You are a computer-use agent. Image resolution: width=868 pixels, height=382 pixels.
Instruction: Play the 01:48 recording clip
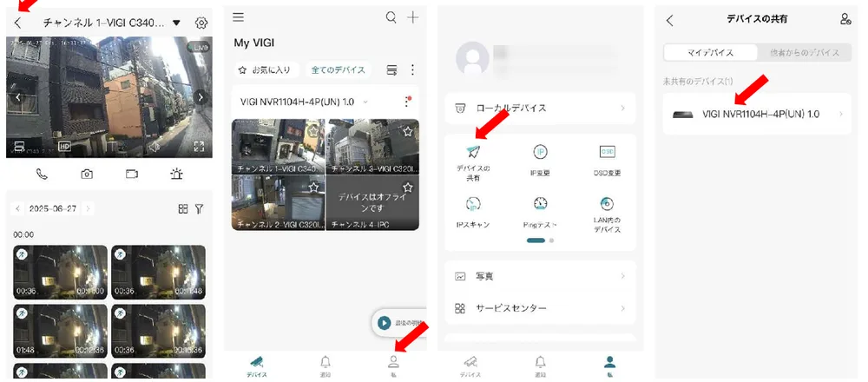61,331
